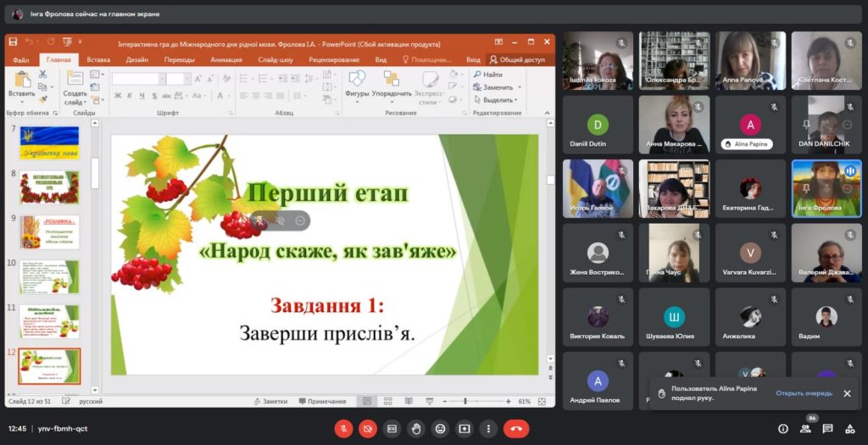Screen dimensions: 868x445
Task: Open the chat panel icon
Action: (828, 429)
